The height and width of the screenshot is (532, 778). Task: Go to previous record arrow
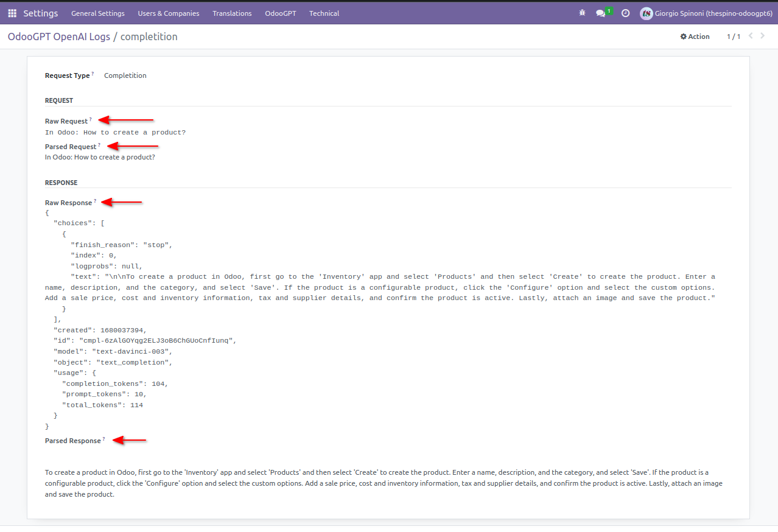751,36
